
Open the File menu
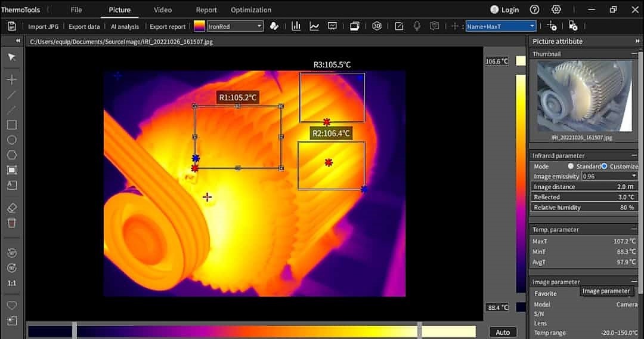pyautogui.click(x=76, y=10)
